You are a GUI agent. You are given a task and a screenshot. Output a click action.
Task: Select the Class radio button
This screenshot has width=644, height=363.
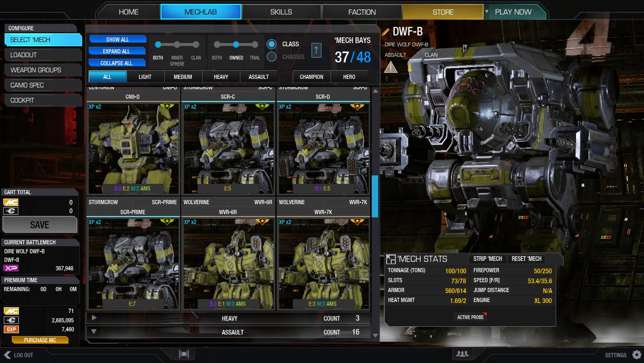(271, 44)
